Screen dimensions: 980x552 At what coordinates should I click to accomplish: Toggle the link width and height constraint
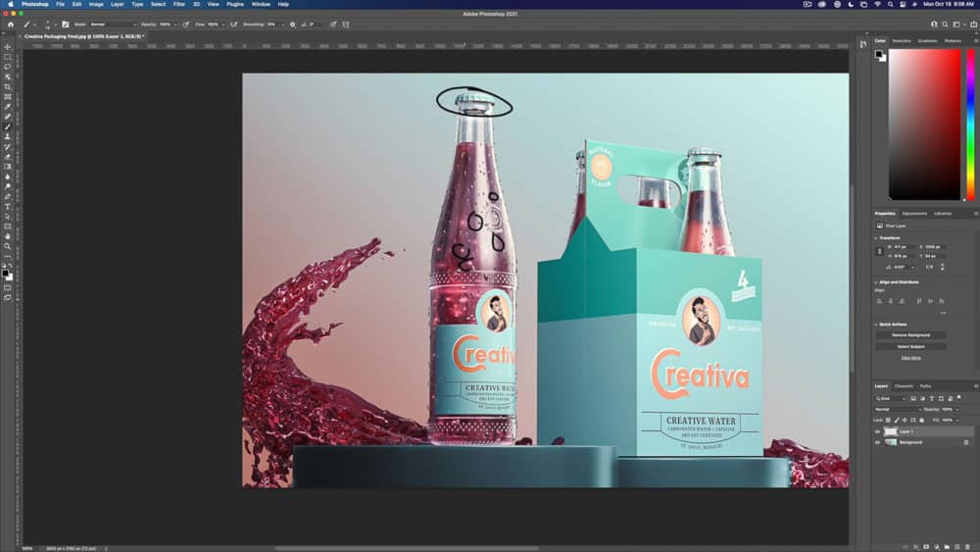[x=879, y=251]
